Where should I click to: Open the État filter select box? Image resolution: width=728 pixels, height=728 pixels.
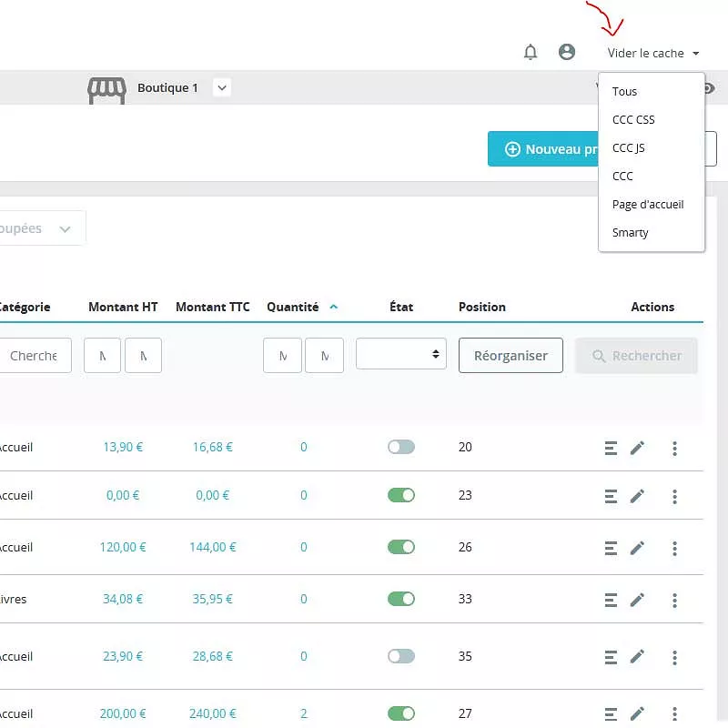(x=401, y=354)
